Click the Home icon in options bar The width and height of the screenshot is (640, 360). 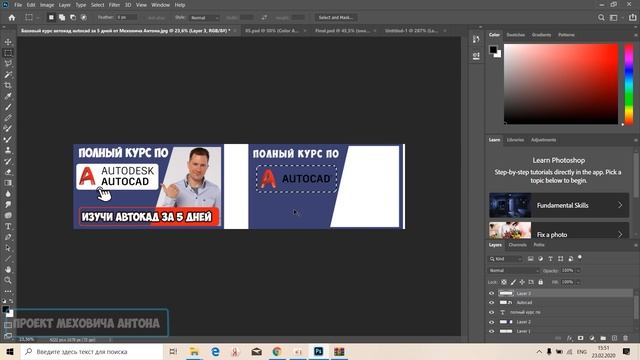pos(12,18)
